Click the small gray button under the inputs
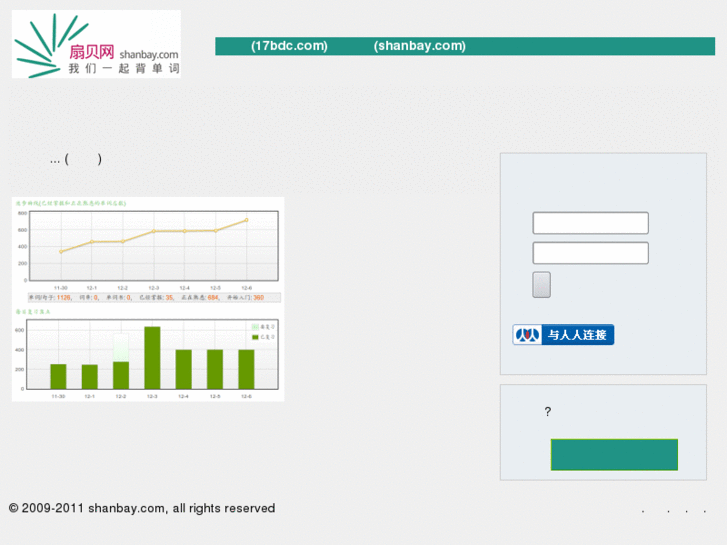Image resolution: width=727 pixels, height=545 pixels. tap(542, 284)
